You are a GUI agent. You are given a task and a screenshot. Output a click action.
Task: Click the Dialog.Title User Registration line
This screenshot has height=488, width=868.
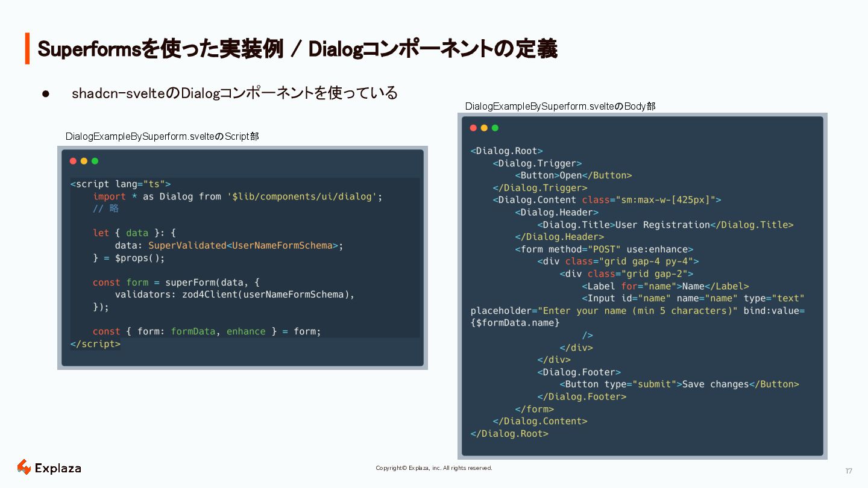coord(665,225)
